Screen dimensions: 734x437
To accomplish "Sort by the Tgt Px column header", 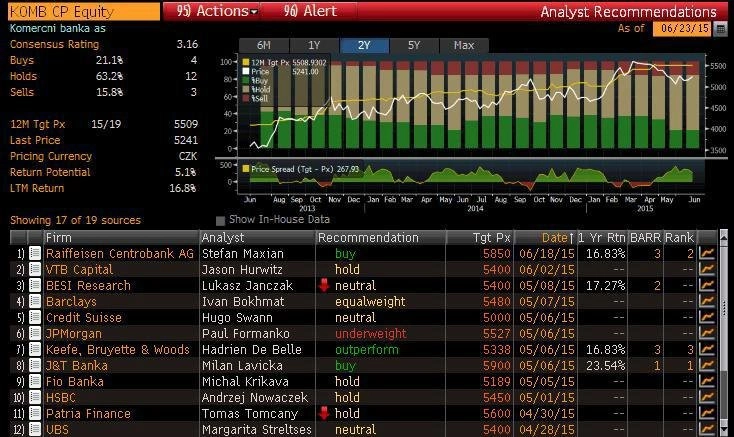I will (480, 238).
